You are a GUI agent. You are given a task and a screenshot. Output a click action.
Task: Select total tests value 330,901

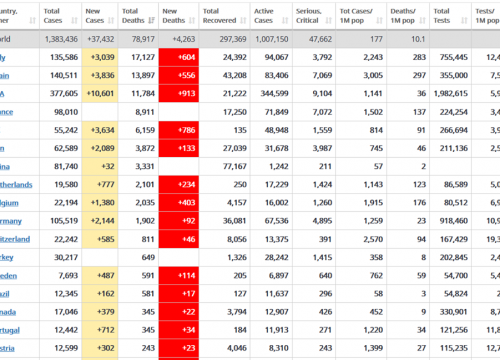(x=454, y=312)
